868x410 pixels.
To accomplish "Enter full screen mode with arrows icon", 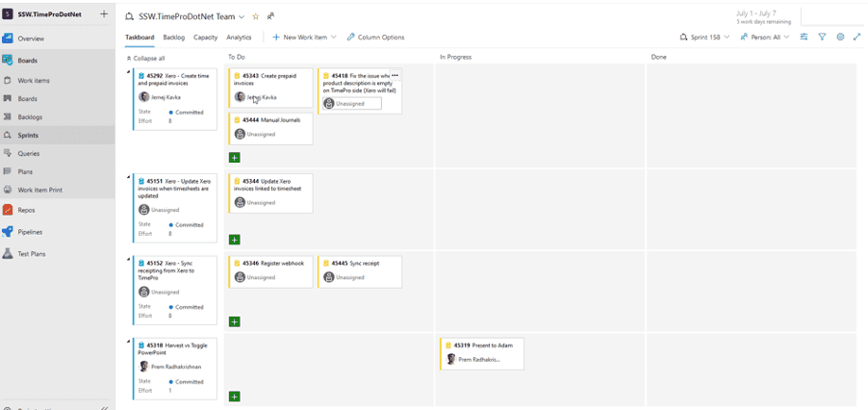I will pos(857,38).
